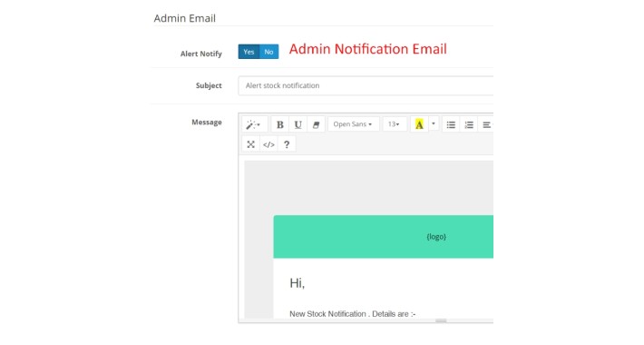
Task: Switch editor to fullscreen mode
Action: (250, 144)
